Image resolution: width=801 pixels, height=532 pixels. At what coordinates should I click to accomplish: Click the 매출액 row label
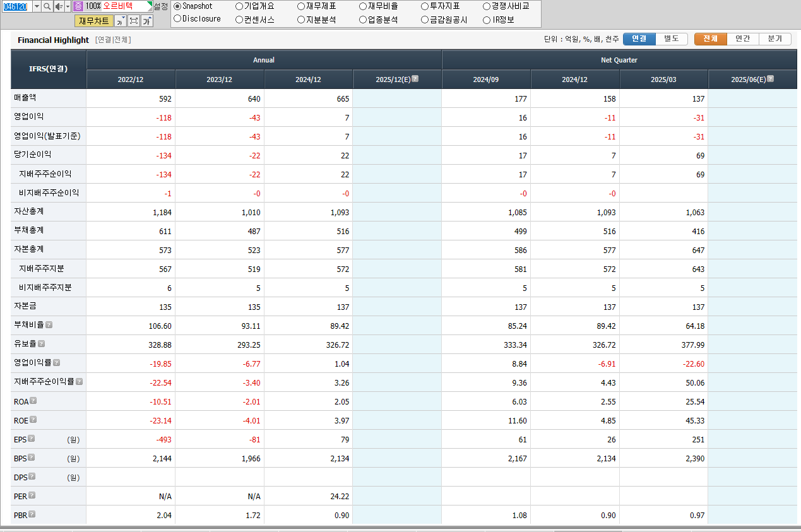pyautogui.click(x=25, y=98)
